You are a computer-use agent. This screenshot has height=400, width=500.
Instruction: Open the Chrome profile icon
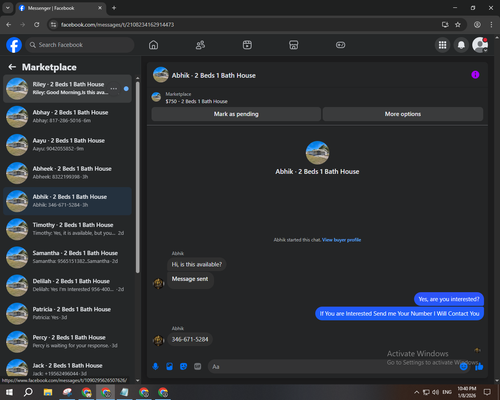(x=477, y=25)
